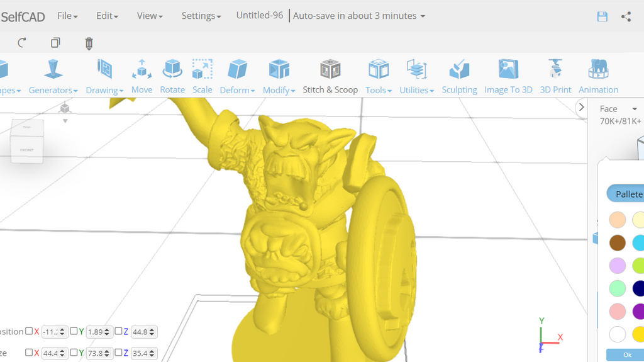644x362 pixels.
Task: Pick the white color swatch
Action: click(x=618, y=334)
